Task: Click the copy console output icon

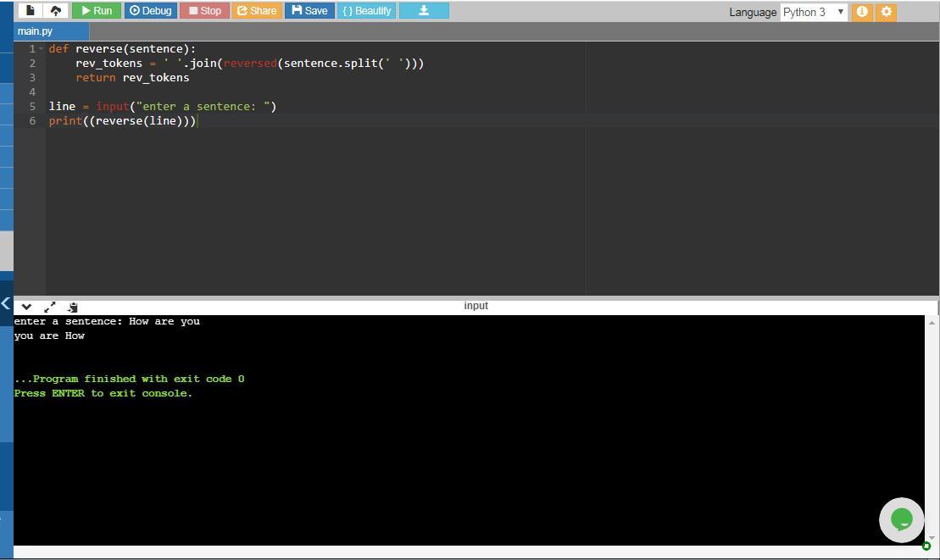Action: point(73,307)
